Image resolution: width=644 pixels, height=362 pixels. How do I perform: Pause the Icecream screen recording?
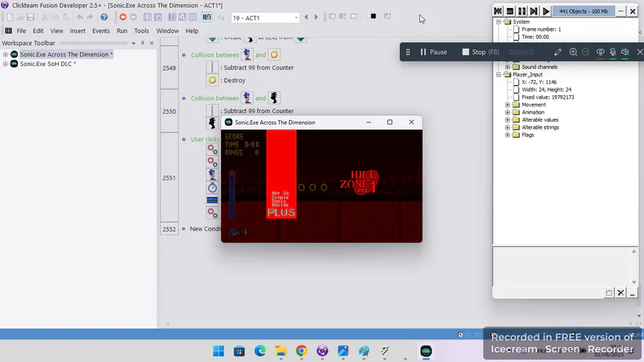[434, 52]
